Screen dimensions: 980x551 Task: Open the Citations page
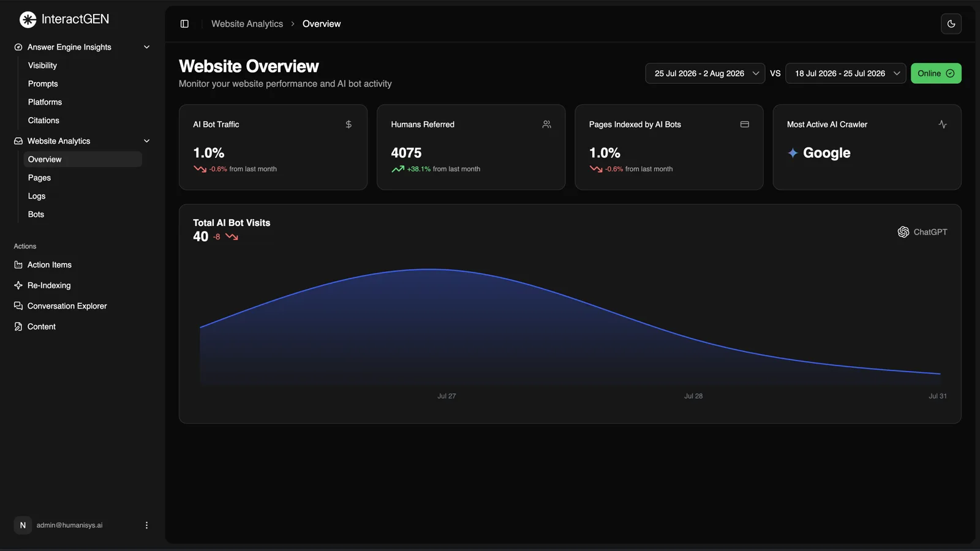pyautogui.click(x=43, y=121)
